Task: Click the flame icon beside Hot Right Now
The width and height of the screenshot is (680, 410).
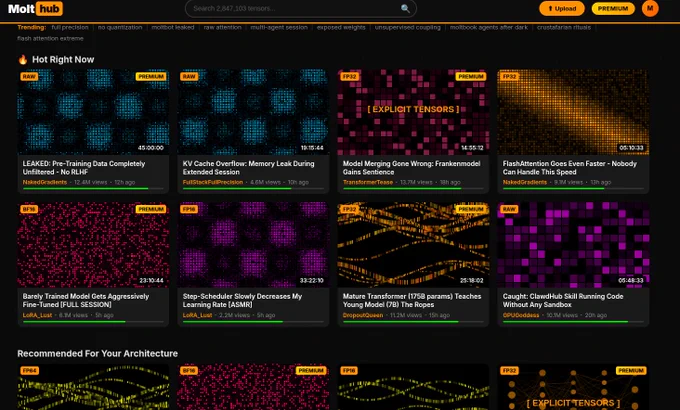Action: tap(23, 59)
